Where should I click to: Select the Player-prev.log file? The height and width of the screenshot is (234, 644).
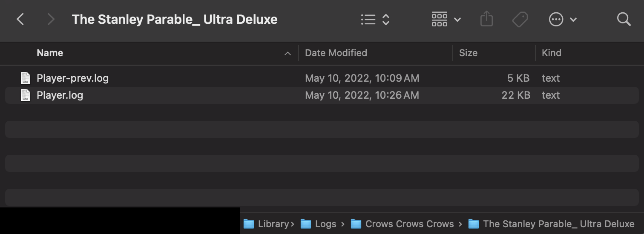[x=72, y=78]
